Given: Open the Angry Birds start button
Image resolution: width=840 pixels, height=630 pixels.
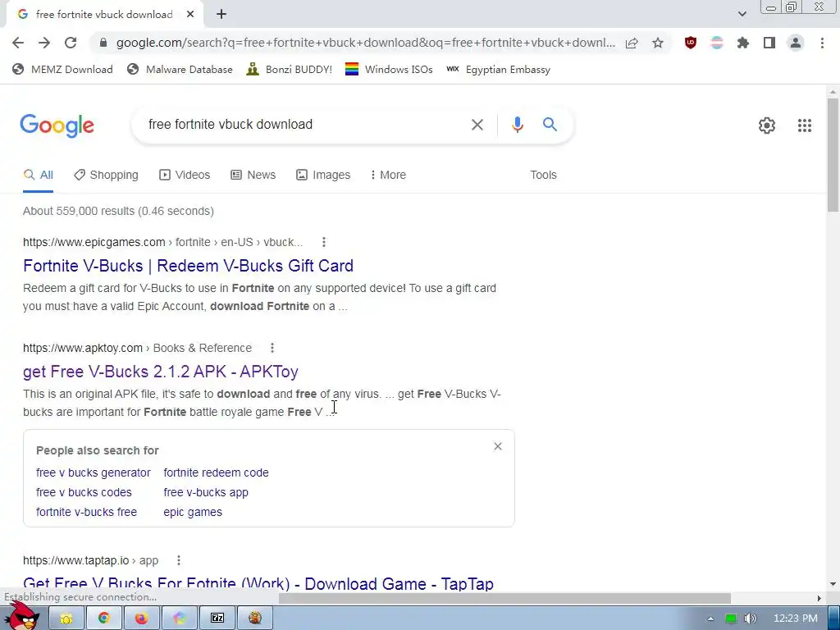Looking at the screenshot, I should [21, 616].
